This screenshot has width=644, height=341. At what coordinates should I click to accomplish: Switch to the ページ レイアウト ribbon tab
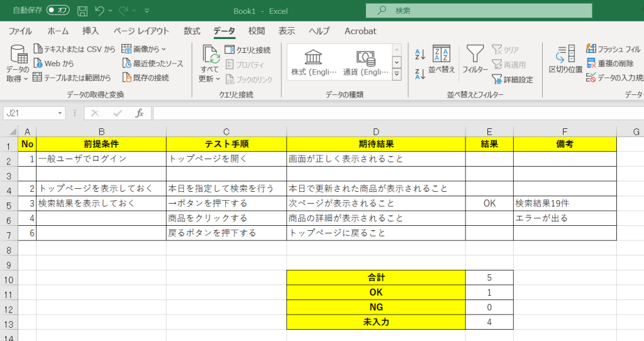(x=142, y=31)
